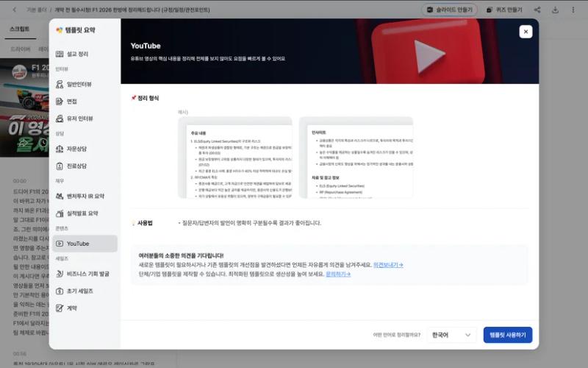This screenshot has height=368, width=588.
Task: Select the 유저 인터뷰 template
Action: click(85, 118)
